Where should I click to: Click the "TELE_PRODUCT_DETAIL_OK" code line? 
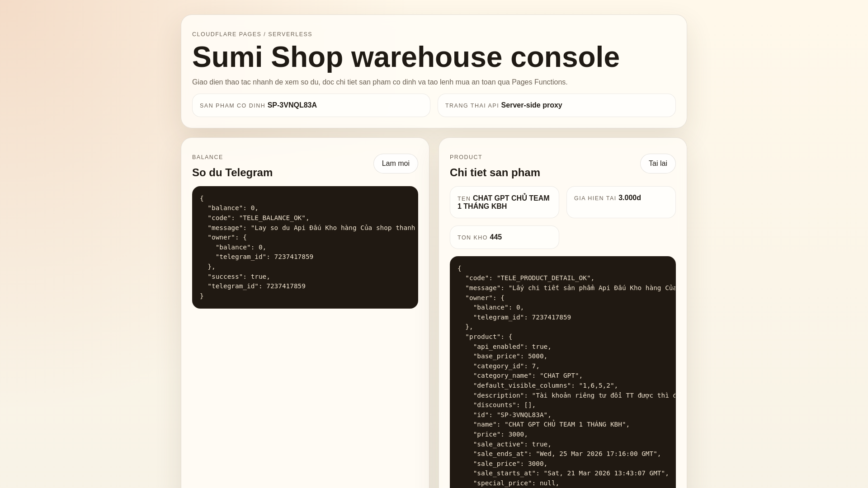(530, 278)
